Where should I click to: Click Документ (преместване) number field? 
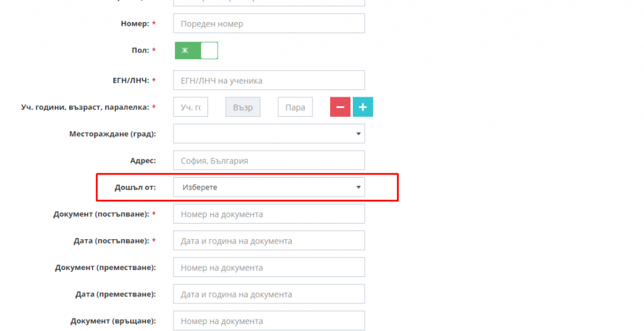(x=269, y=267)
